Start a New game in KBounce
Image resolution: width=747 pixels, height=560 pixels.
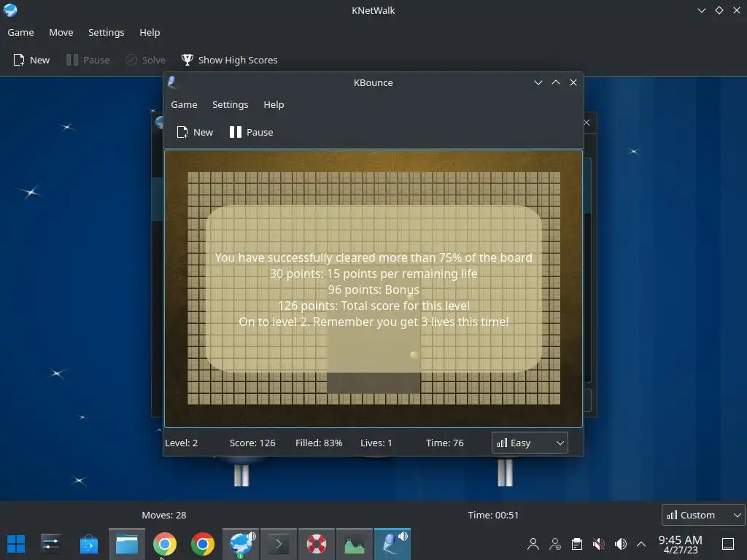click(195, 133)
